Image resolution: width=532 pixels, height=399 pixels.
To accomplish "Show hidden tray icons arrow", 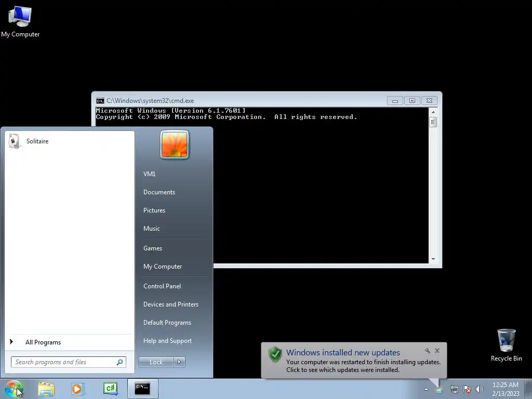I will (x=426, y=389).
